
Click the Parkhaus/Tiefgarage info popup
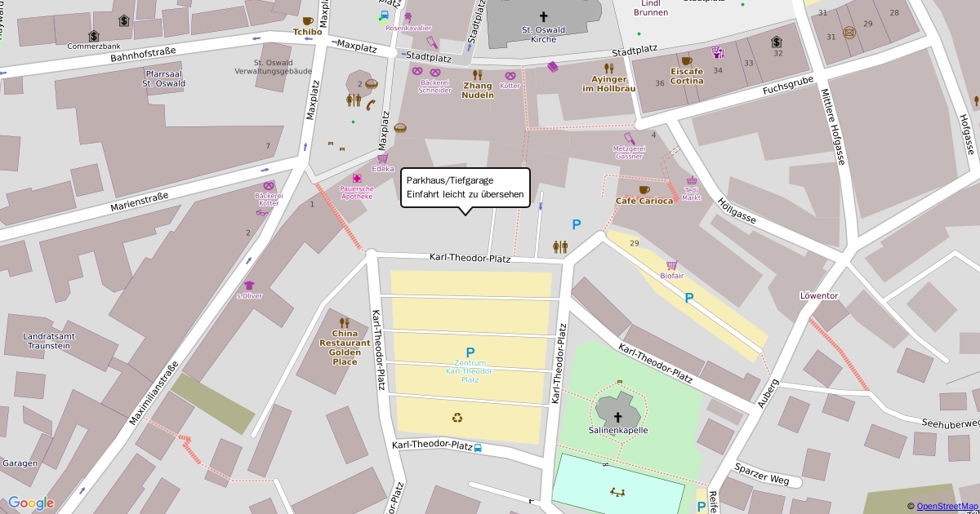coord(465,188)
